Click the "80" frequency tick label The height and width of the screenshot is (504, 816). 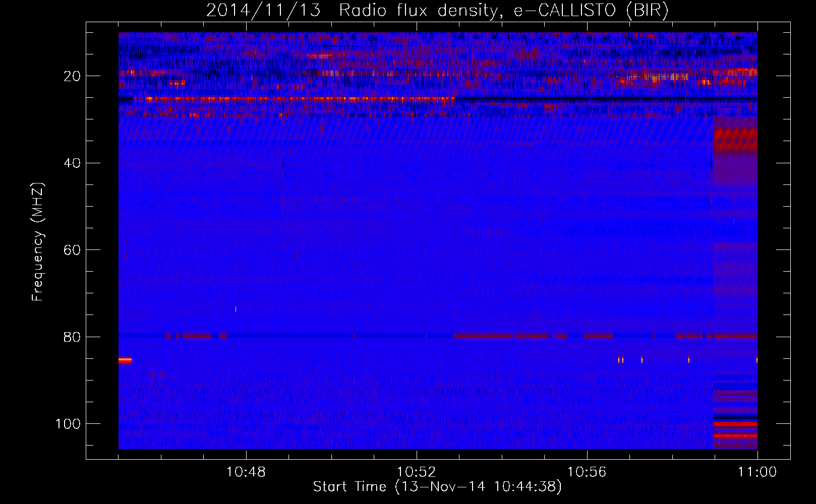[73, 337]
